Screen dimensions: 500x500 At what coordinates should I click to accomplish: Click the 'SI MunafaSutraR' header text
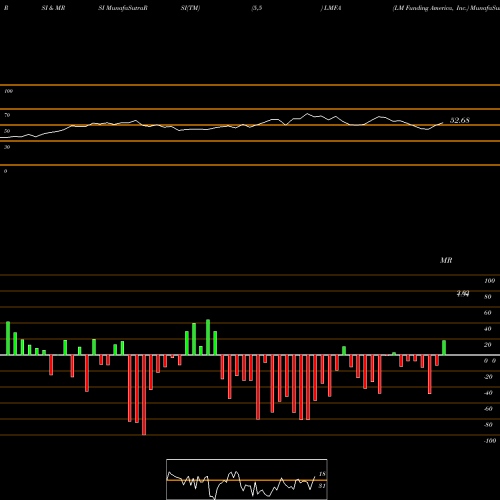(x=123, y=8)
